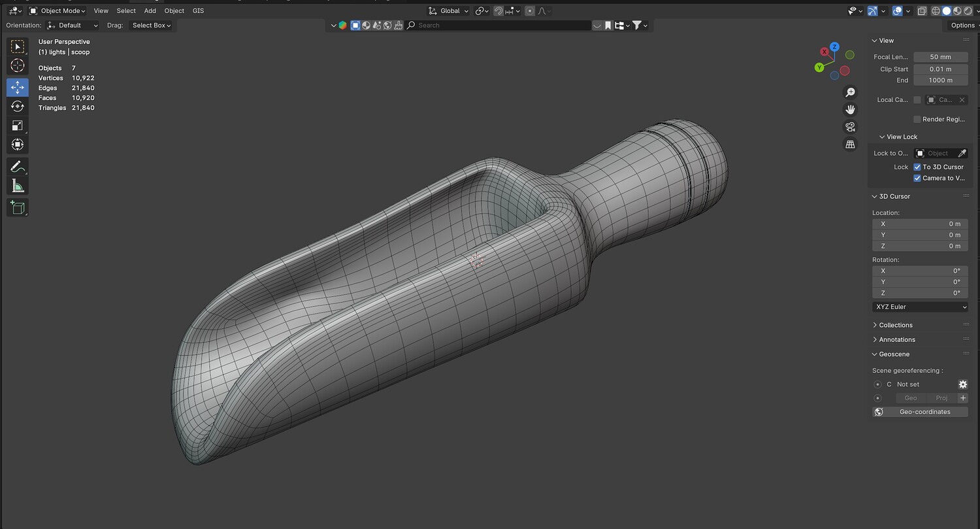Click the Proj button in Geoscene

(941, 398)
